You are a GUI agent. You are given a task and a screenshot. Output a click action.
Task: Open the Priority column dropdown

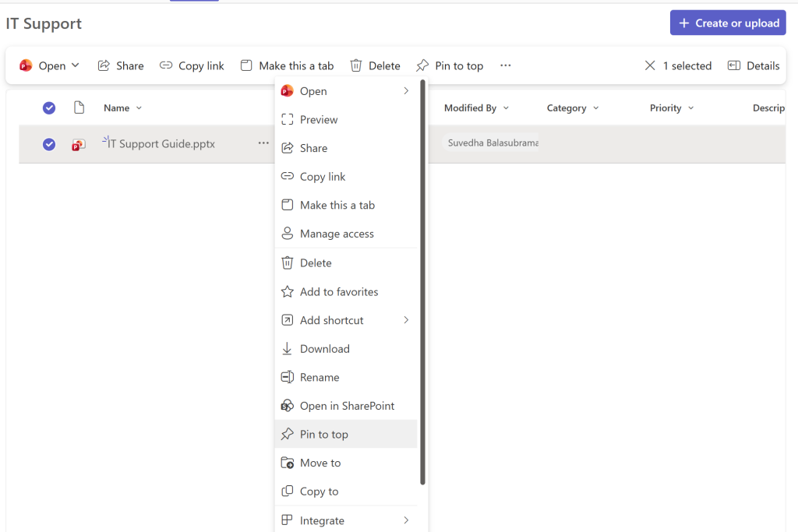click(691, 107)
